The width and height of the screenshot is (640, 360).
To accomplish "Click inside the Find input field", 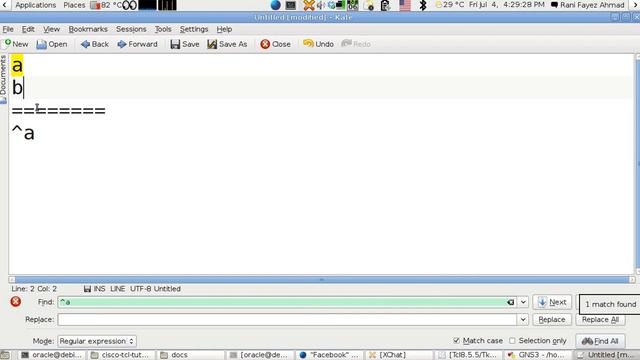I will coord(282,302).
